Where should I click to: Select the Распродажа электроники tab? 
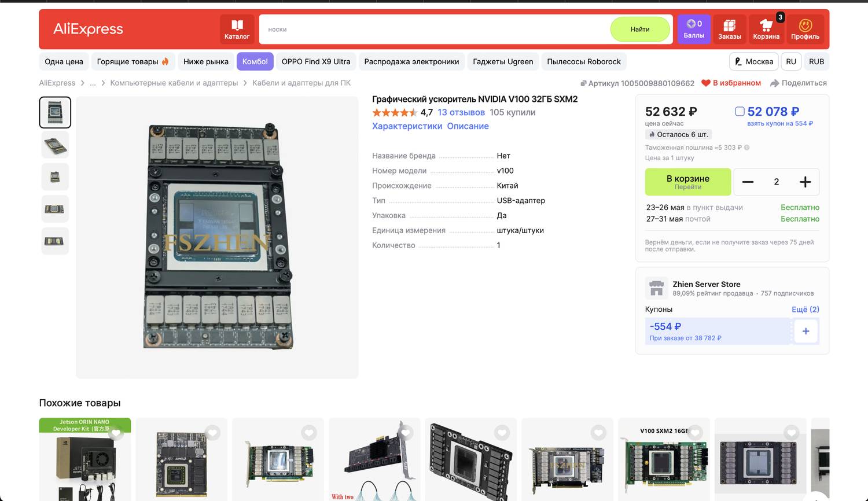pos(411,61)
